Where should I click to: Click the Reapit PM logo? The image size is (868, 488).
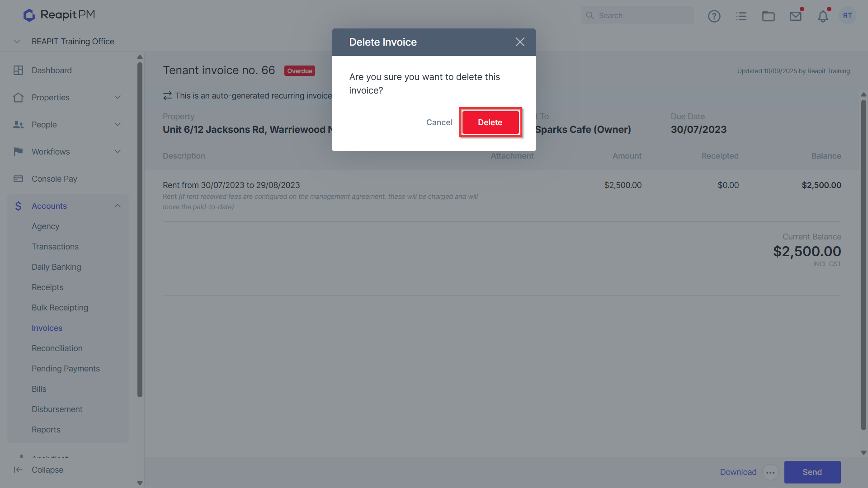pos(59,15)
